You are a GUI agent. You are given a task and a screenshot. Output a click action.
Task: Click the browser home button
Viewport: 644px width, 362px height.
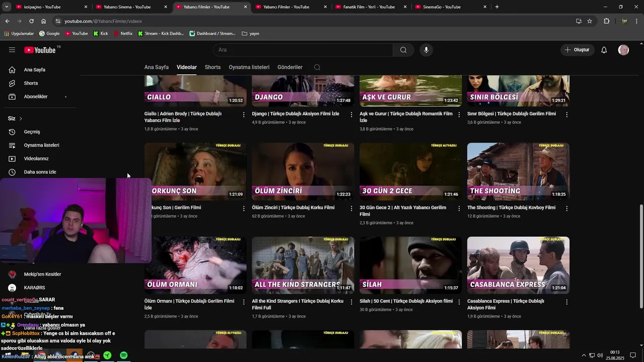coord(44,21)
